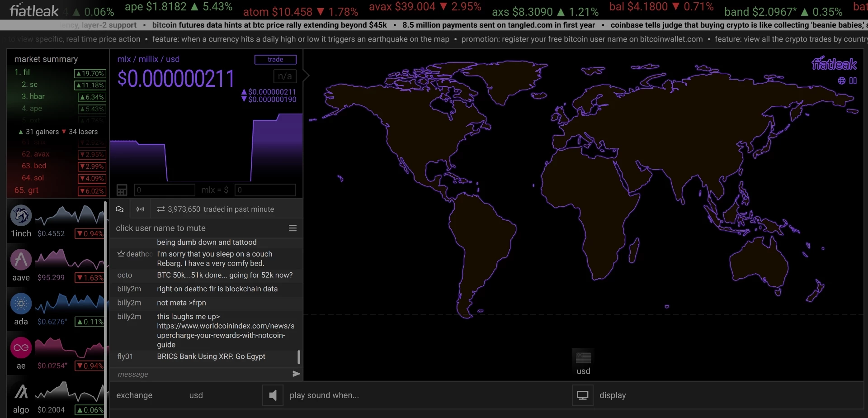Open the play sound when options
Screen dimensions: 868x418
pyautogui.click(x=324, y=395)
